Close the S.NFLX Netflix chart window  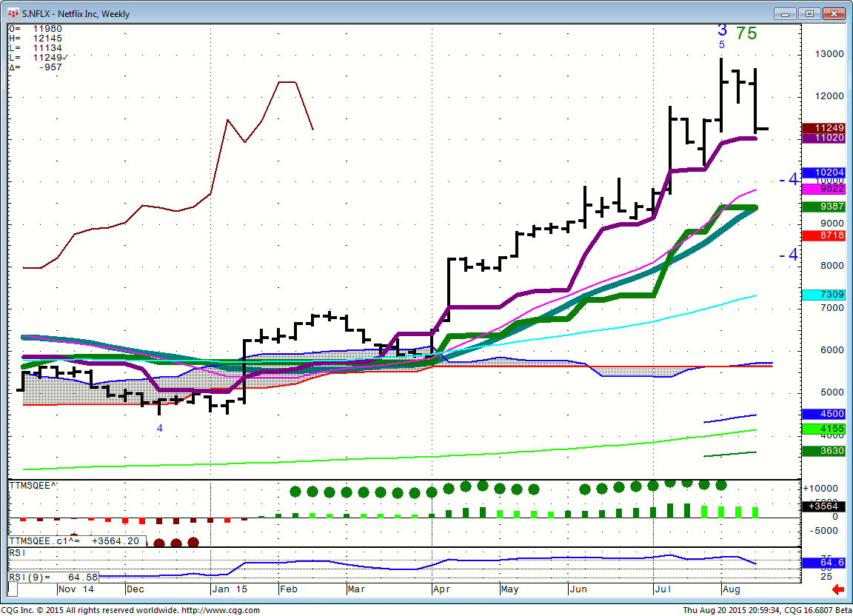(833, 13)
